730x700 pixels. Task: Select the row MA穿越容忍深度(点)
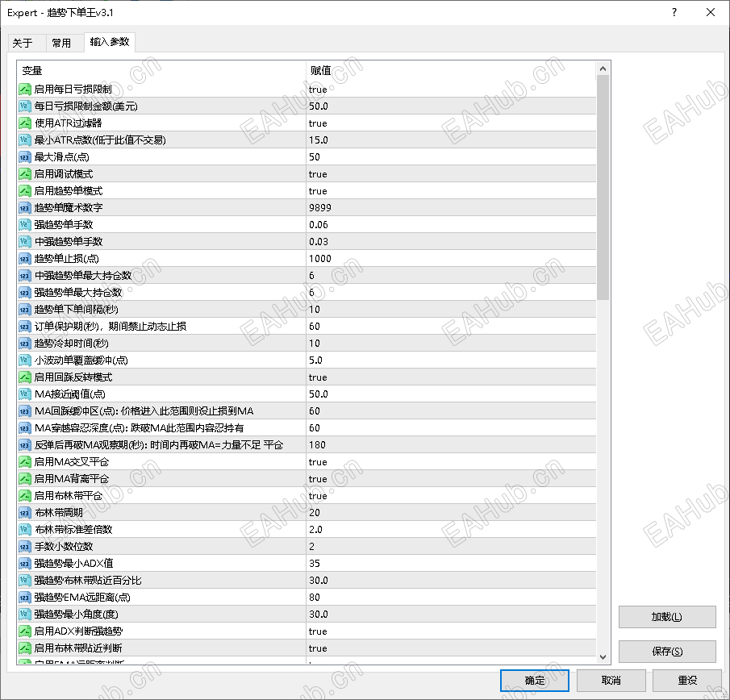click(x=307, y=427)
